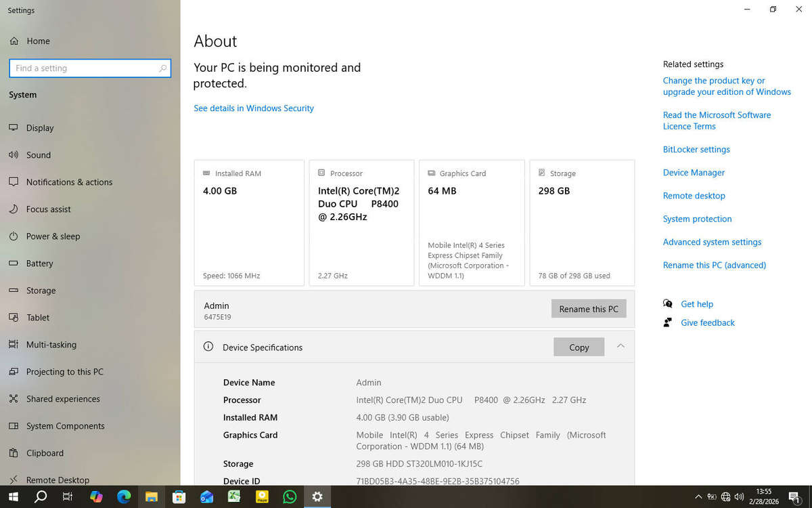Open Remote Desktop settings in sidebar
Image resolution: width=812 pixels, height=508 pixels.
[58, 480]
